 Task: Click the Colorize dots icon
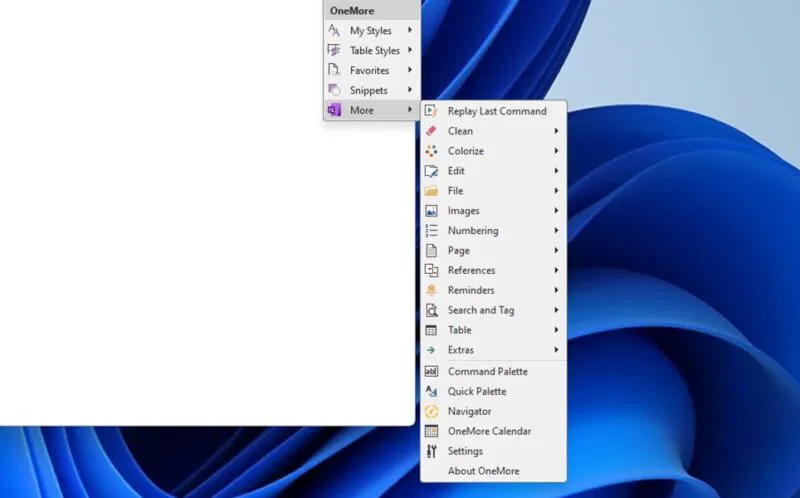click(x=431, y=151)
